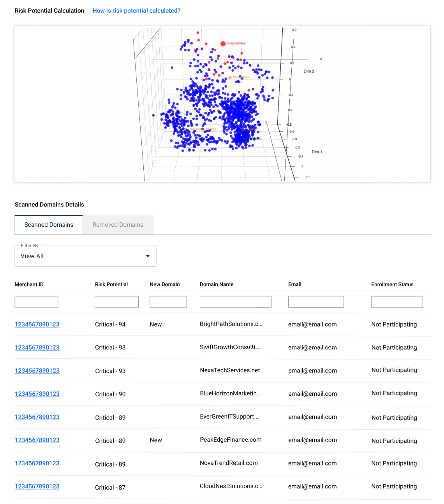Open merchant ID link for CloudNestSolutions row
The image size is (444, 504).
(37, 486)
